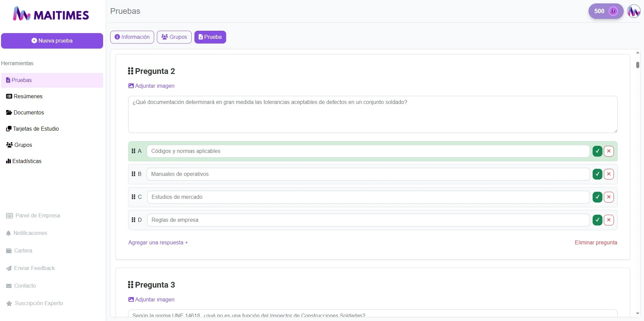
Task: Create a test with Nueva prueba
Action: click(52, 41)
